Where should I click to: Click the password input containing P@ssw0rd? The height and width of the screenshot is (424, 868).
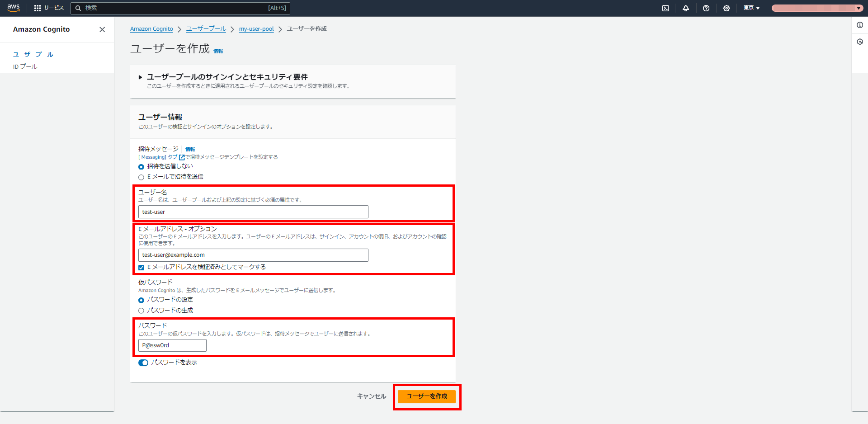[x=172, y=345]
